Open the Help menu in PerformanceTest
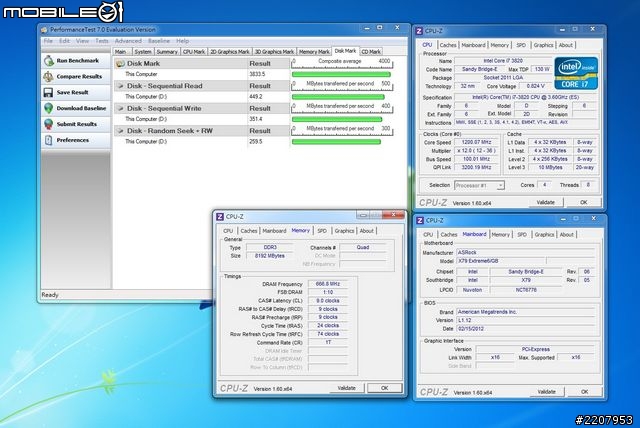This screenshot has width=640, height=428. (182, 41)
